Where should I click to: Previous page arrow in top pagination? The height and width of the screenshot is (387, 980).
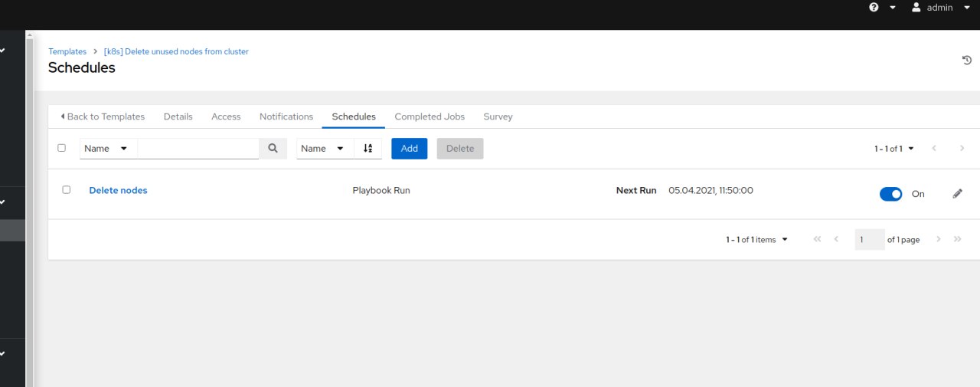coord(934,149)
